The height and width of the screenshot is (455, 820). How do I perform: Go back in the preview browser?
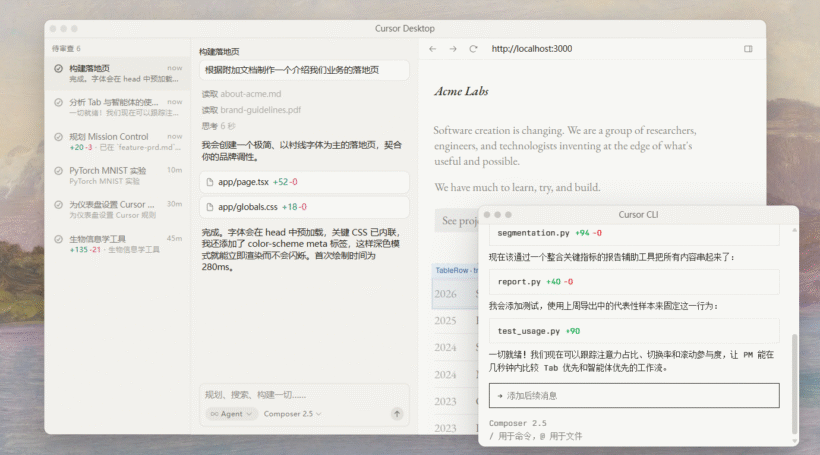(x=432, y=49)
